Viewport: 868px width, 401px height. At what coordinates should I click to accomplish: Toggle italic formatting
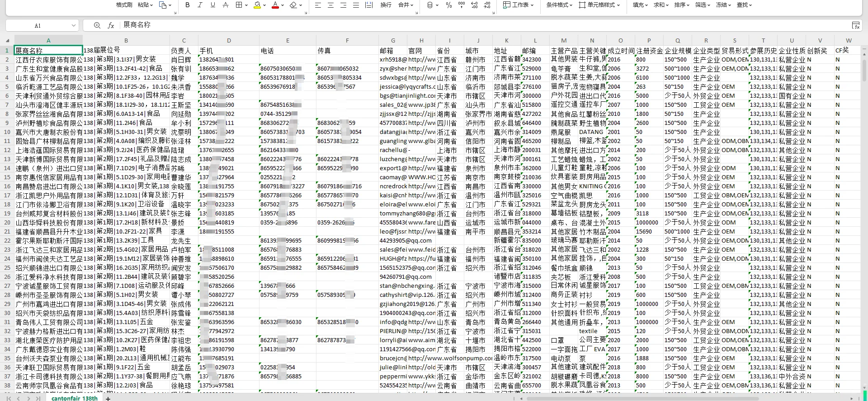pyautogui.click(x=200, y=5)
